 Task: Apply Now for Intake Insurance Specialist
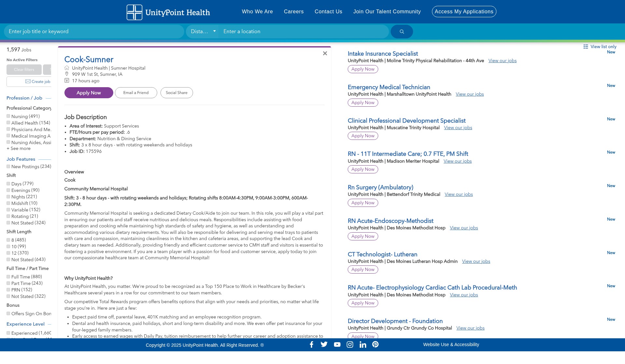pos(363,69)
